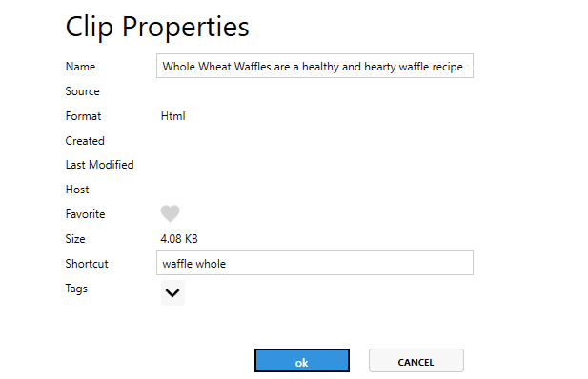The height and width of the screenshot is (379, 588).
Task: Toggle the Favorite heart icon
Action: [170, 213]
